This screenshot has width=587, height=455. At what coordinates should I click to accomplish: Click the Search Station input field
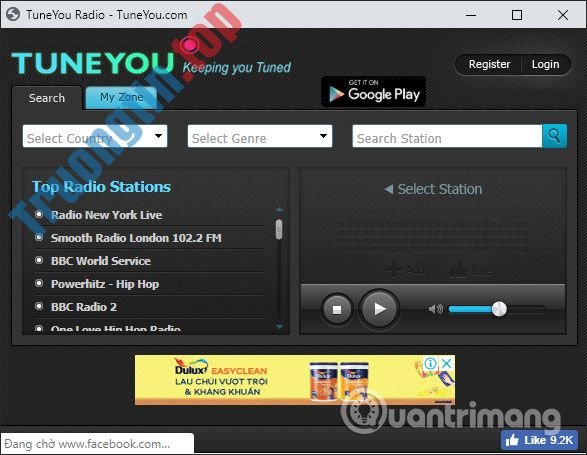447,136
